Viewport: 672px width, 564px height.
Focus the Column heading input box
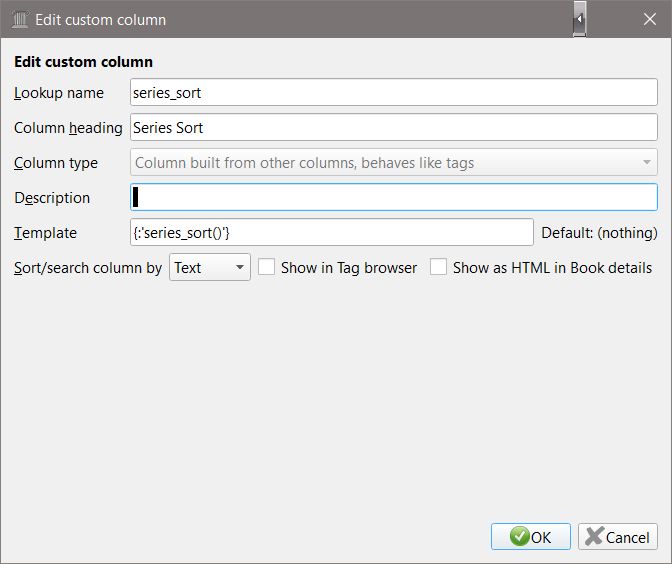click(x=393, y=128)
